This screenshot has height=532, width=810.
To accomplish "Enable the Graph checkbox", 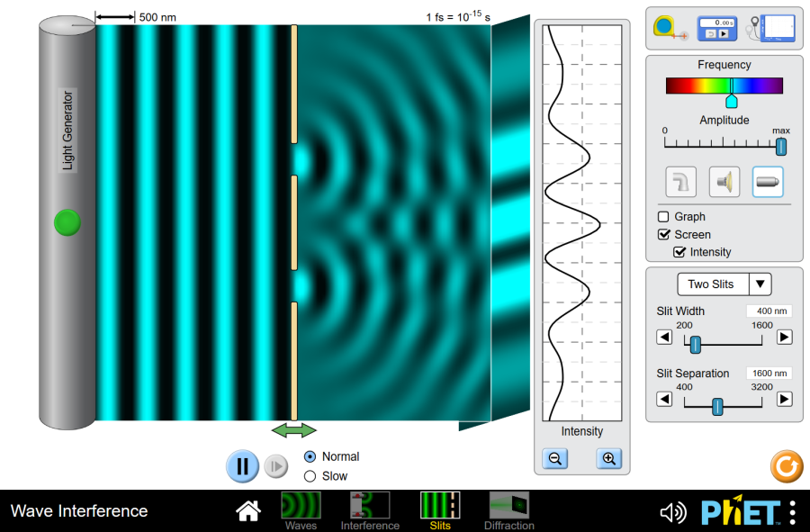I will pyautogui.click(x=663, y=216).
